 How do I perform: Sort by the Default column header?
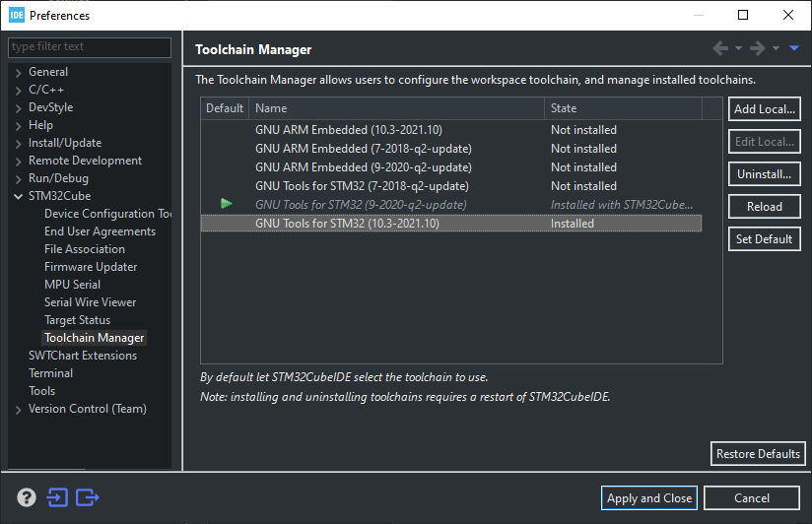[225, 108]
